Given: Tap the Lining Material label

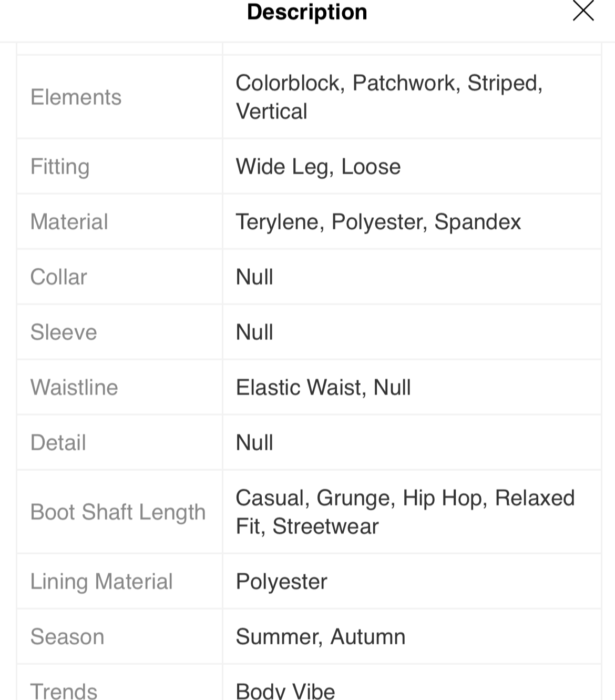Looking at the screenshot, I should click(x=101, y=582).
